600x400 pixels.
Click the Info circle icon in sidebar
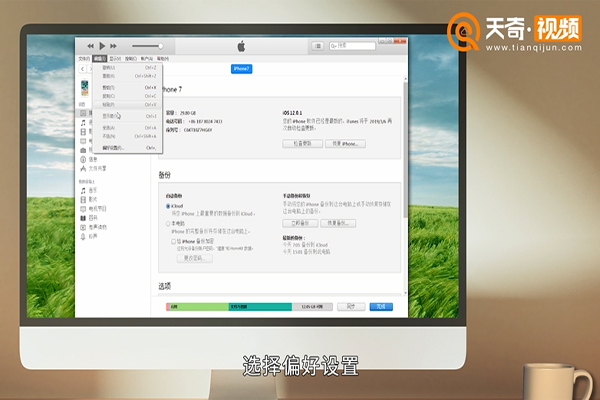click(83, 159)
